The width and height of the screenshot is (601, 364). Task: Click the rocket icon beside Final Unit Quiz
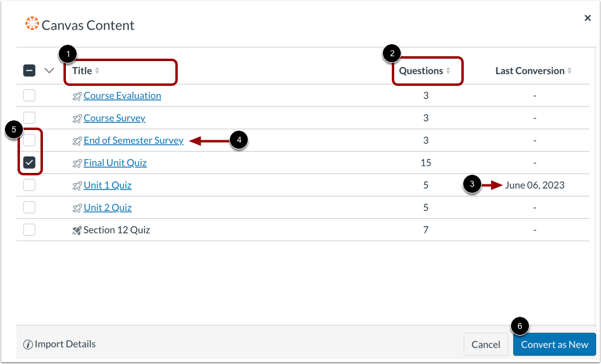point(77,163)
